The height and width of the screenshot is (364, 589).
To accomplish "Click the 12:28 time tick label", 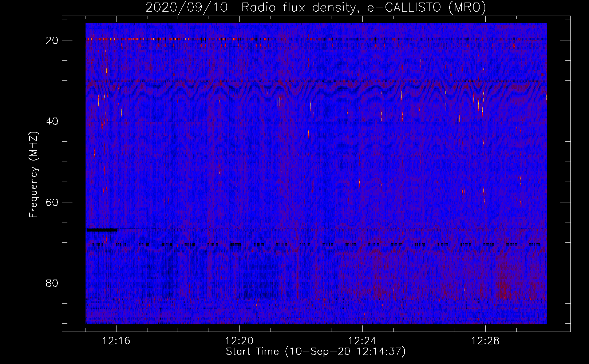I will [485, 341].
